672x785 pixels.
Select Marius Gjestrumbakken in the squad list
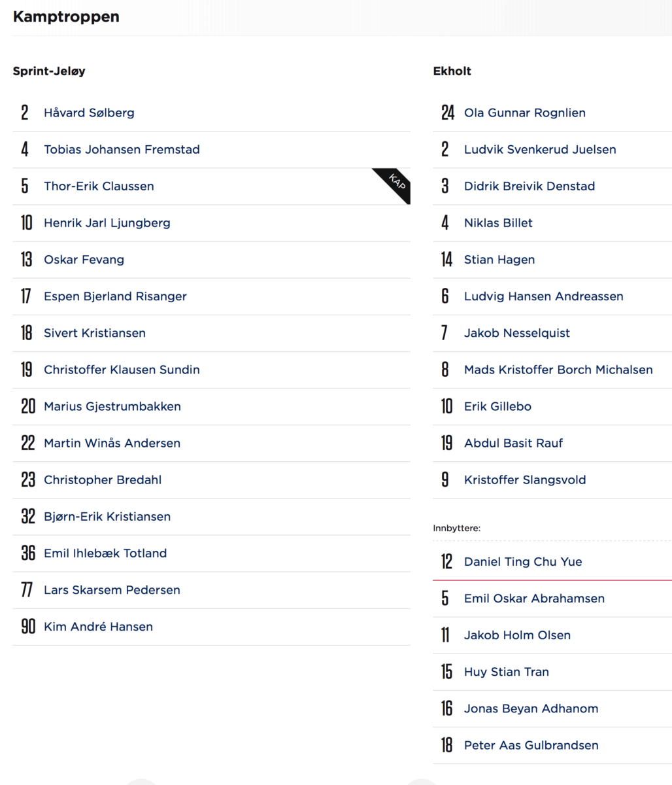pos(112,406)
